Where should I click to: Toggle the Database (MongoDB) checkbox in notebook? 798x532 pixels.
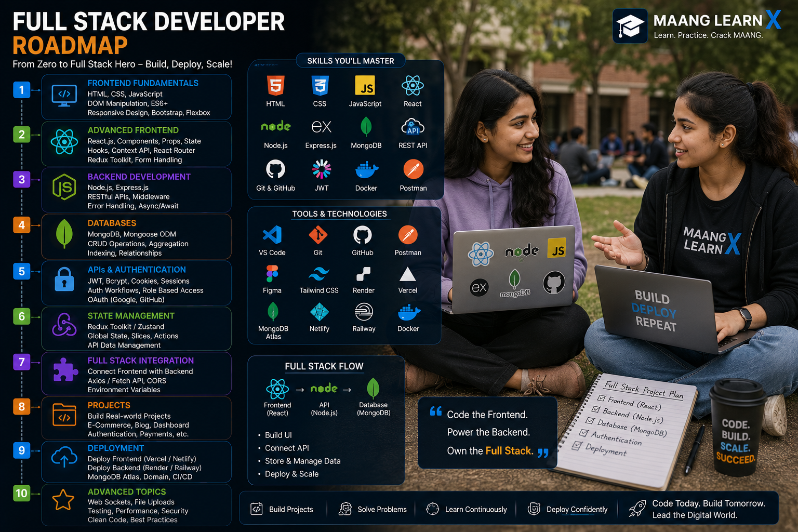(x=590, y=421)
